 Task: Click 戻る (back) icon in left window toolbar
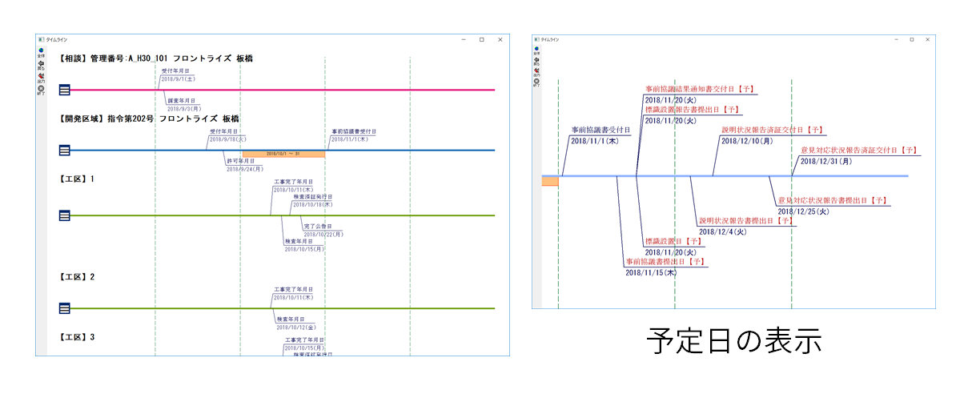tap(41, 63)
